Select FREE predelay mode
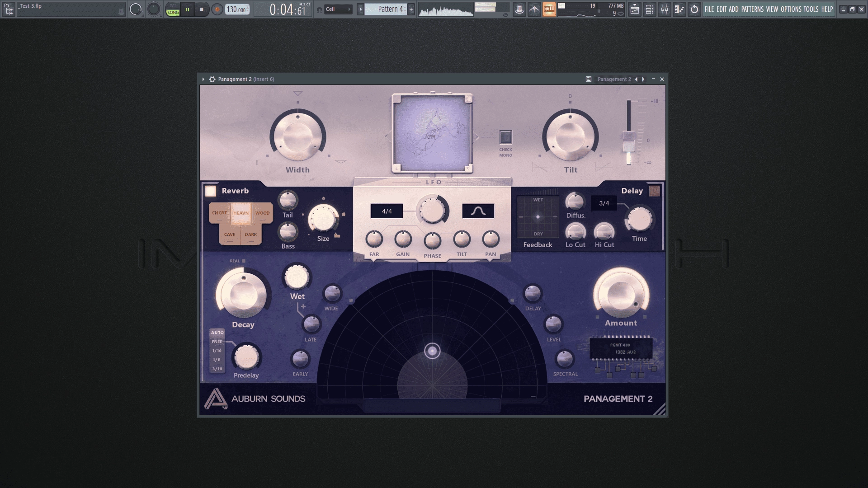The height and width of the screenshot is (488, 868). (x=217, y=342)
